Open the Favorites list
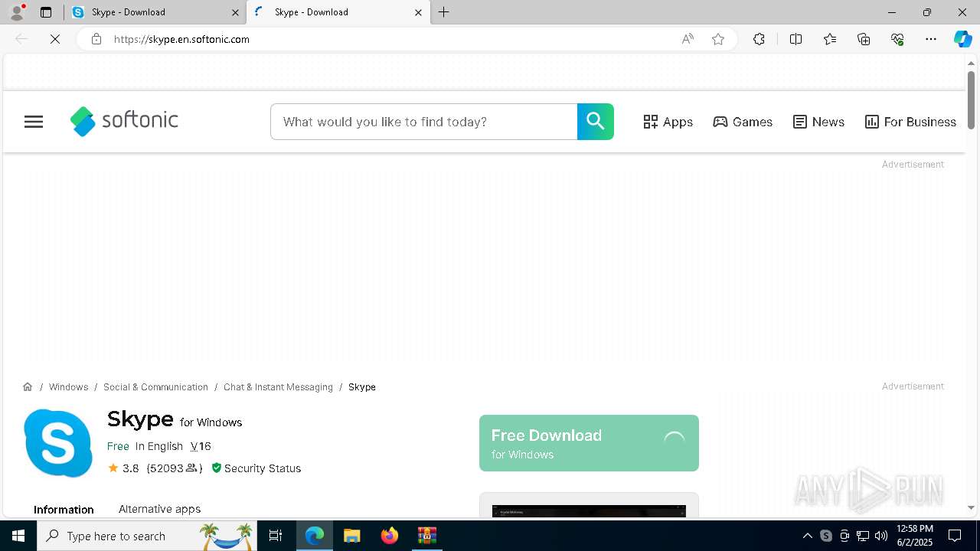This screenshot has height=551, width=980. click(x=830, y=39)
